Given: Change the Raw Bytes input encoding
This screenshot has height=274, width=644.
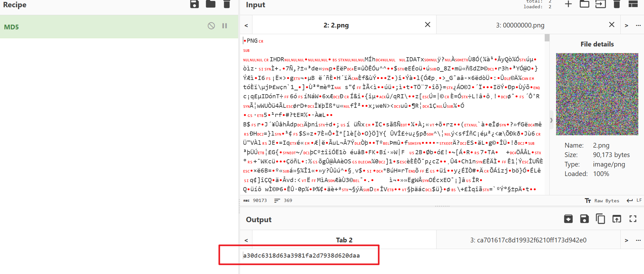Looking at the screenshot, I should (602, 201).
